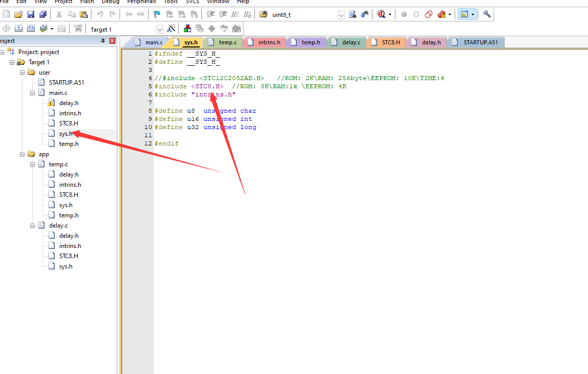Switch to the temp.c editor tab
Viewport: 588px width, 374px height.
click(x=223, y=42)
